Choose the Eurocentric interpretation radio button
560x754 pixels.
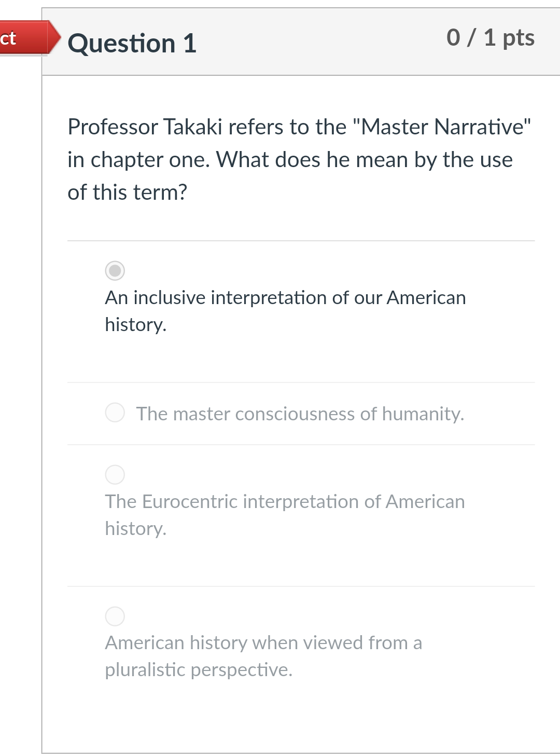(115, 474)
